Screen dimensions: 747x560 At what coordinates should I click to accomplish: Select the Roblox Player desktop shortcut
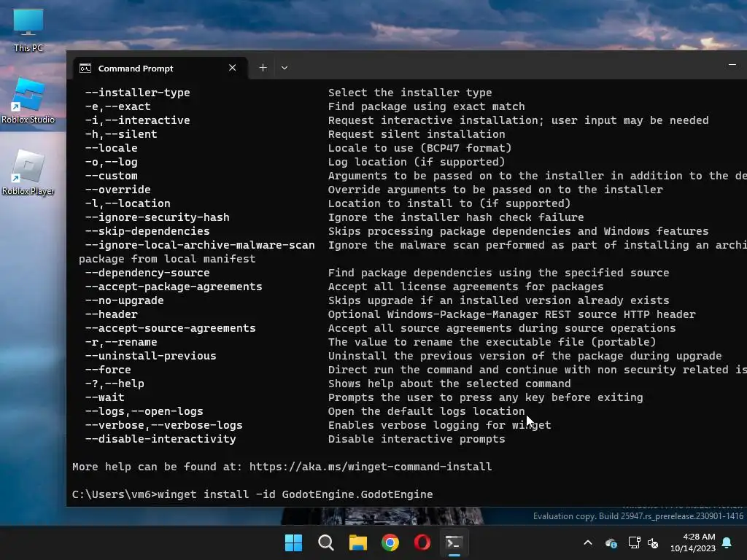click(28, 172)
